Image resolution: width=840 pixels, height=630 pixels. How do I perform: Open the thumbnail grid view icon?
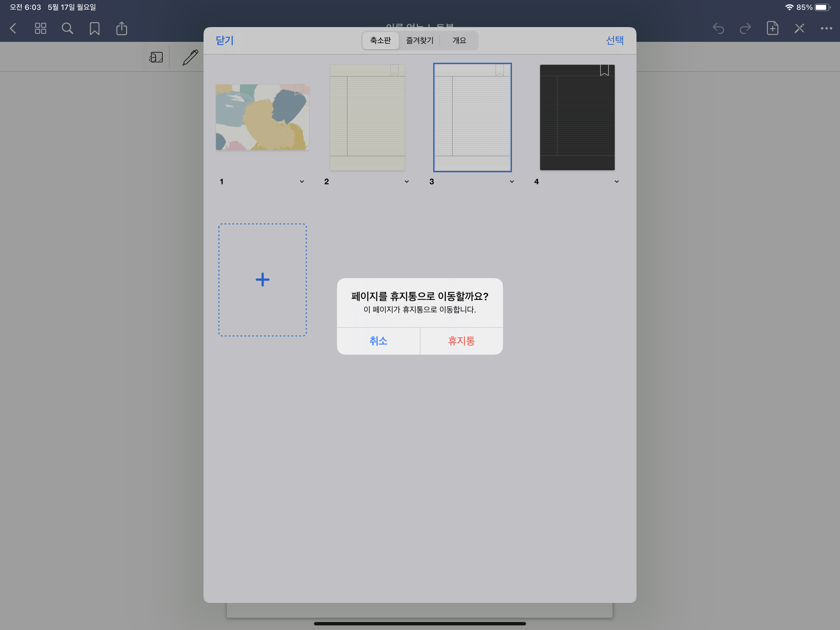click(40, 29)
